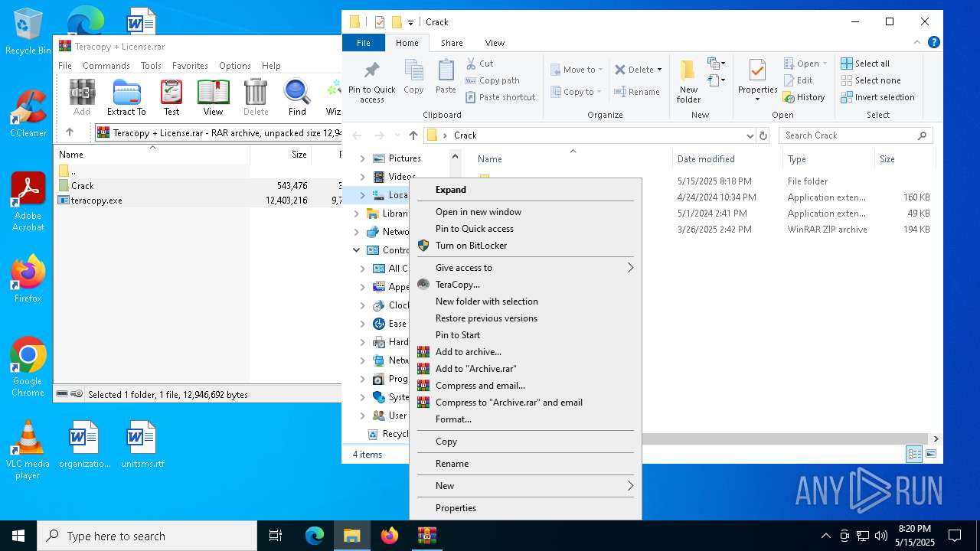The height and width of the screenshot is (551, 980).
Task: Open the Delete dropdown in ribbon
Action: click(639, 70)
